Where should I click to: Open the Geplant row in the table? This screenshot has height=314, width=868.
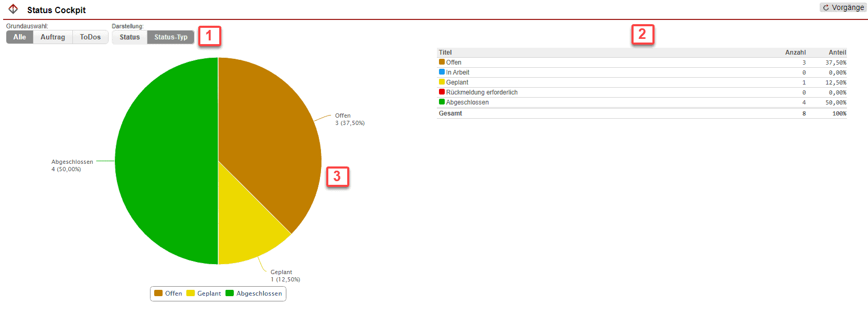(457, 82)
